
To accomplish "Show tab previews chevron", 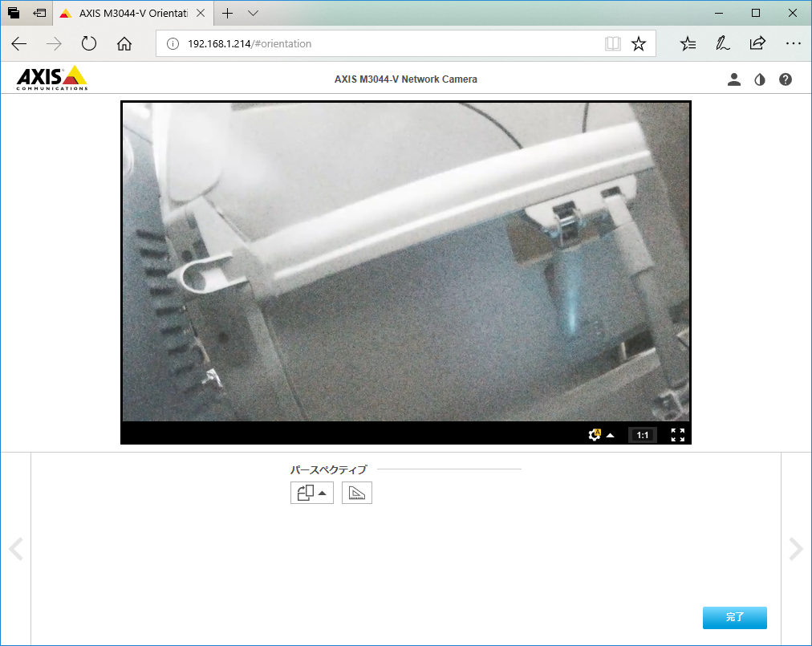I will click(254, 13).
